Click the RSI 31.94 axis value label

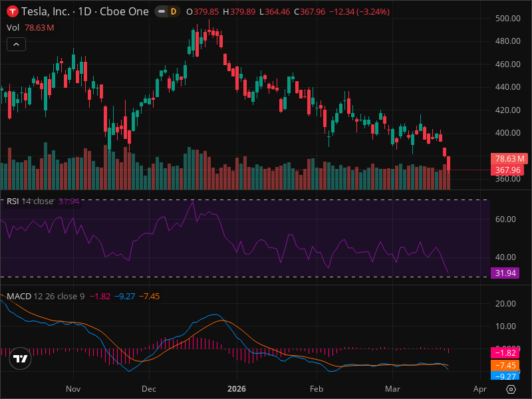click(x=505, y=273)
